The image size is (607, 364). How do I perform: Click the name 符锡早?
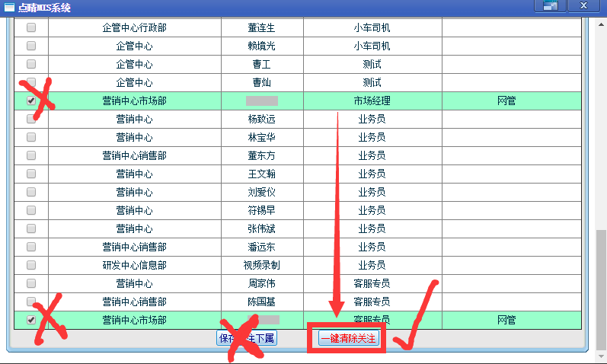tap(262, 210)
